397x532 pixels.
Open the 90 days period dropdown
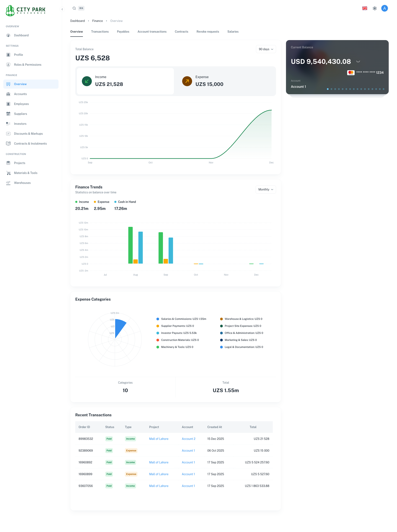265,49
